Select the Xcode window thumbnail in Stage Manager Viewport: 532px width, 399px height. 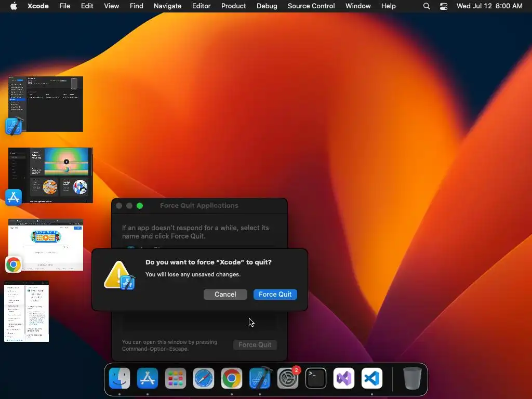[46, 104]
